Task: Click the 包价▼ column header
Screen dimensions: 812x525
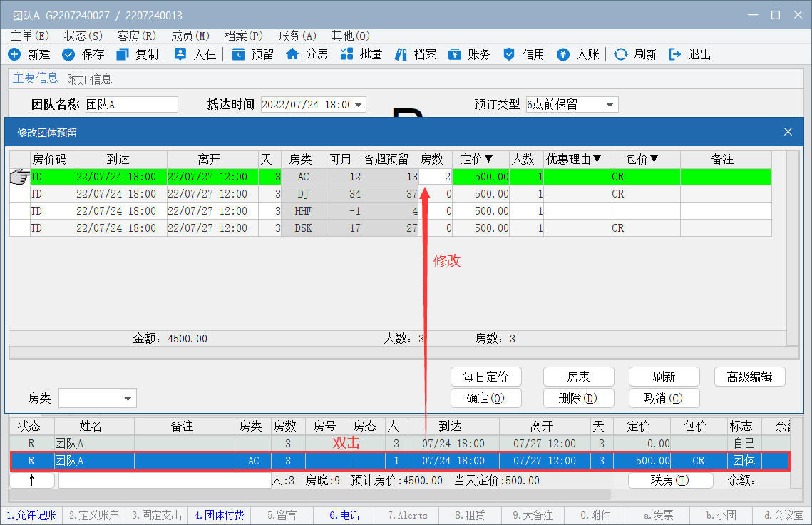Action: tap(646, 159)
